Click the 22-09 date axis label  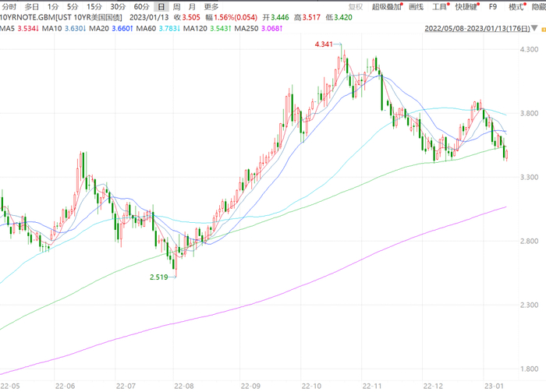pos(250,386)
